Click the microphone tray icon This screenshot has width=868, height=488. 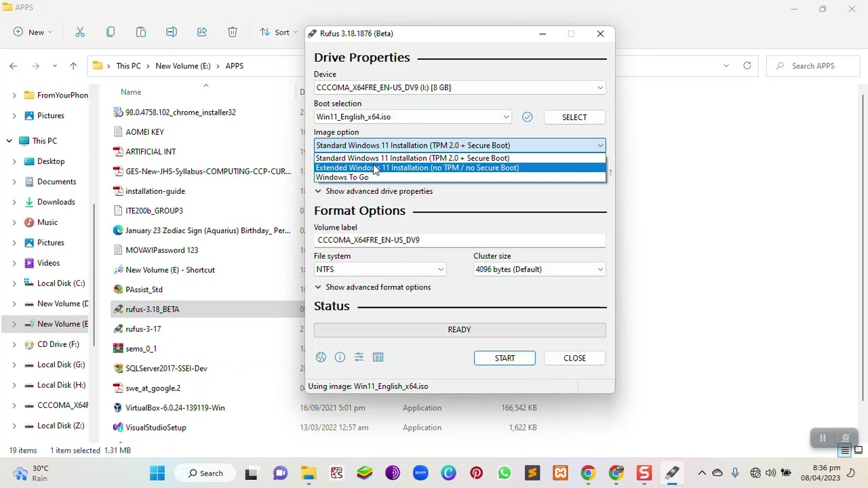[735, 473]
